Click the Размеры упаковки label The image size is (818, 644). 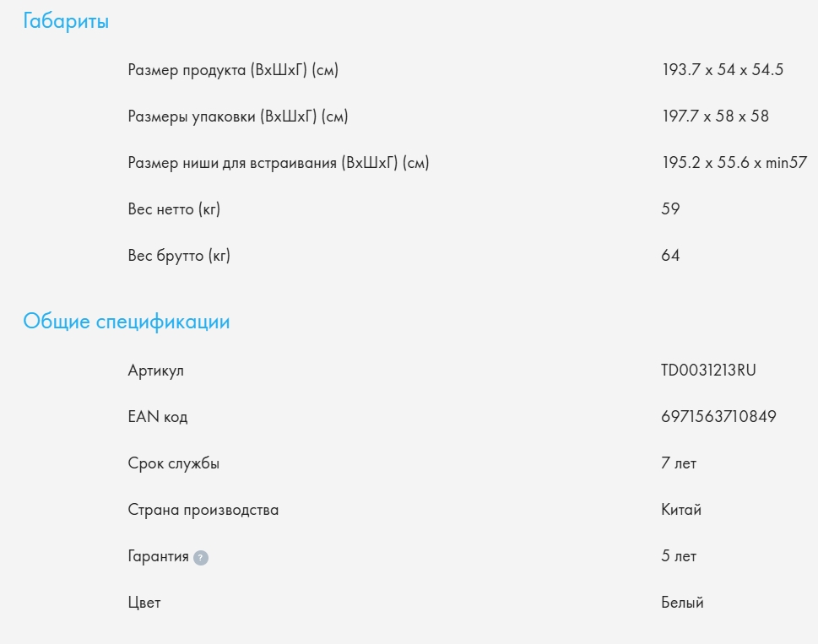238,116
